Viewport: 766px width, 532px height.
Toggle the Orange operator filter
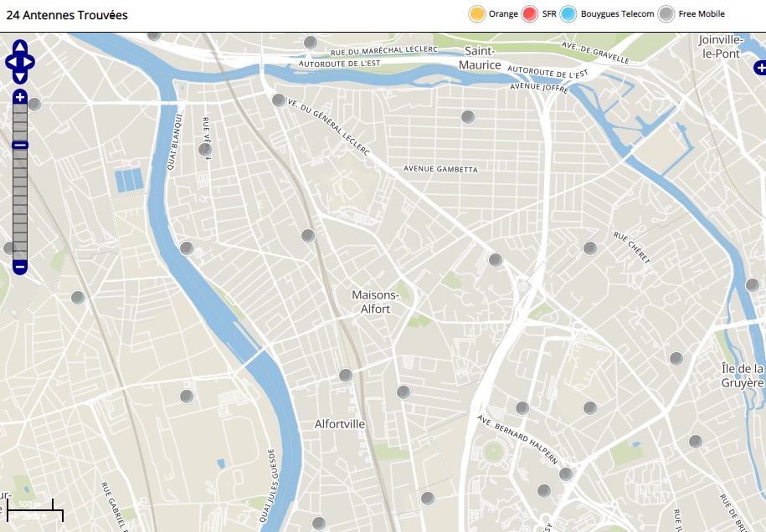477,14
